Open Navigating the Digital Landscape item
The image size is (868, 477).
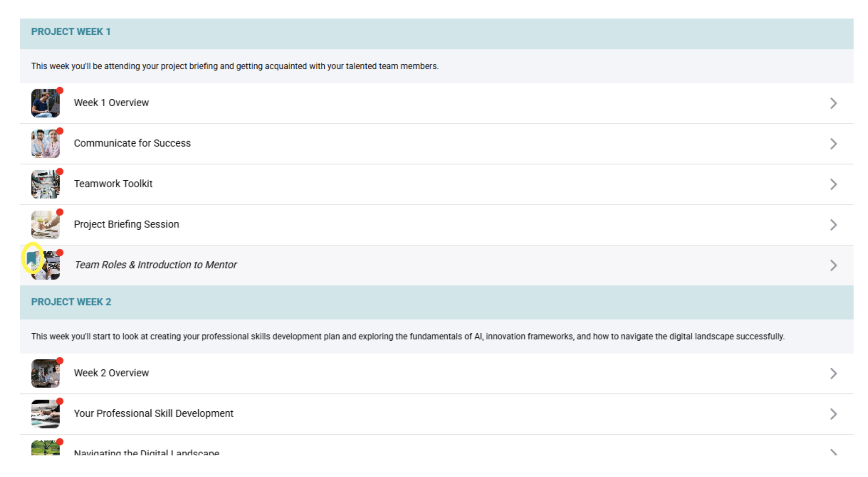tap(146, 452)
